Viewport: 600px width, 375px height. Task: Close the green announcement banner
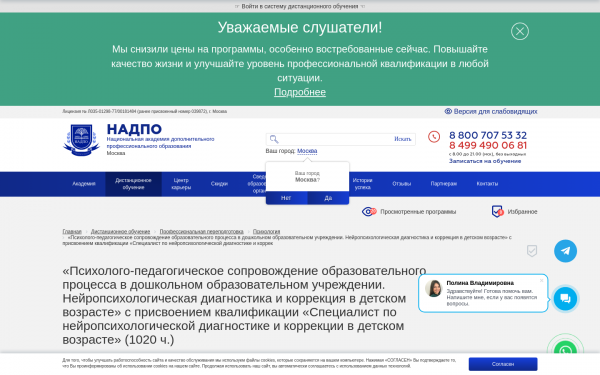pos(520,31)
